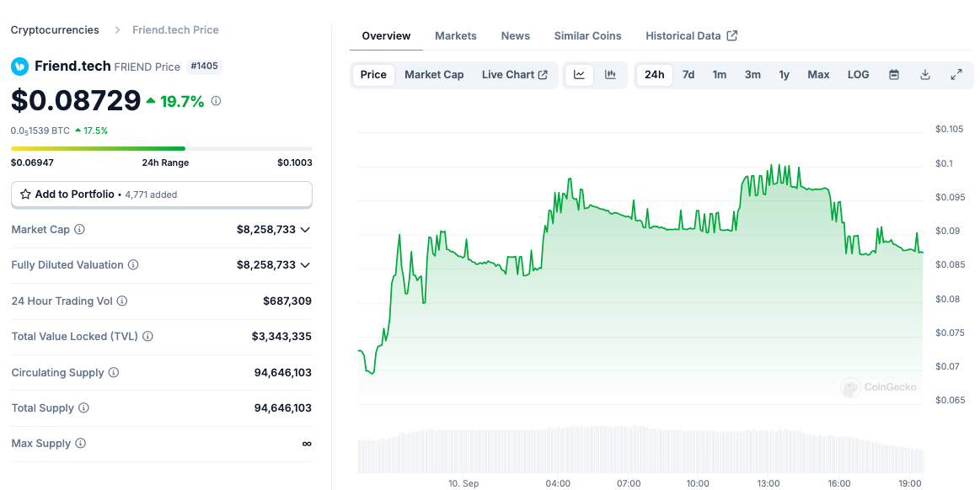
Task: Click info icon beside Total Supply
Action: coord(83,407)
